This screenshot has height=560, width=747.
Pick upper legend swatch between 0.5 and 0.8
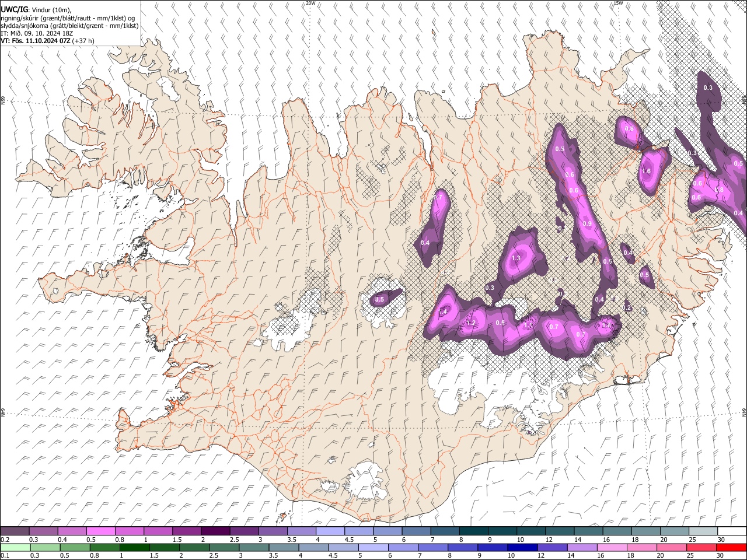100,531
